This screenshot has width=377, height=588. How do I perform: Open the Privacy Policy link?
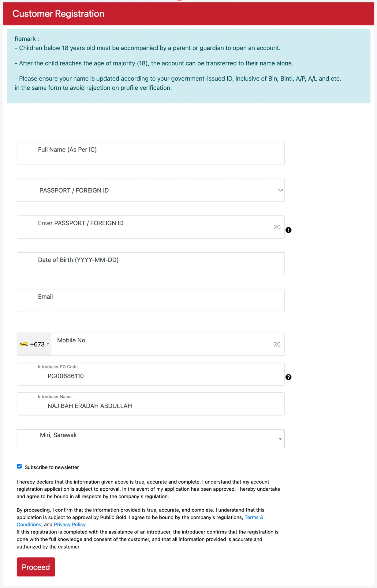(x=69, y=525)
